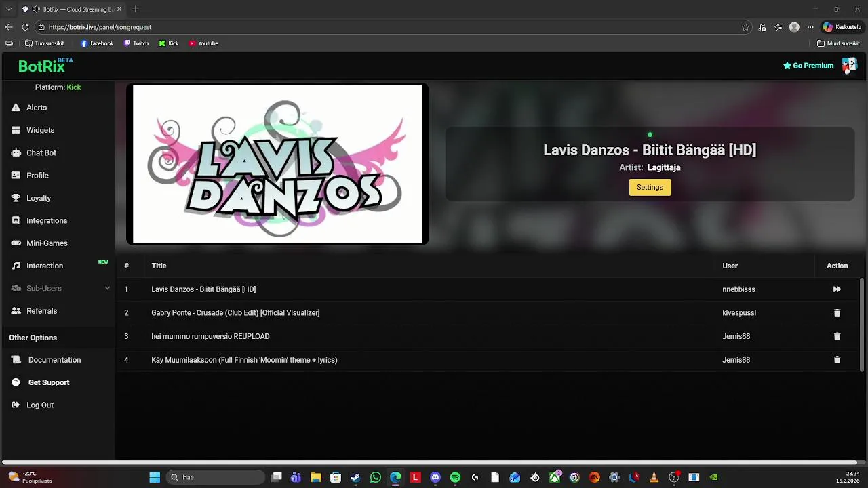Delete the Gabry Ponte Crusade request
The height and width of the screenshot is (488, 868).
(837, 312)
